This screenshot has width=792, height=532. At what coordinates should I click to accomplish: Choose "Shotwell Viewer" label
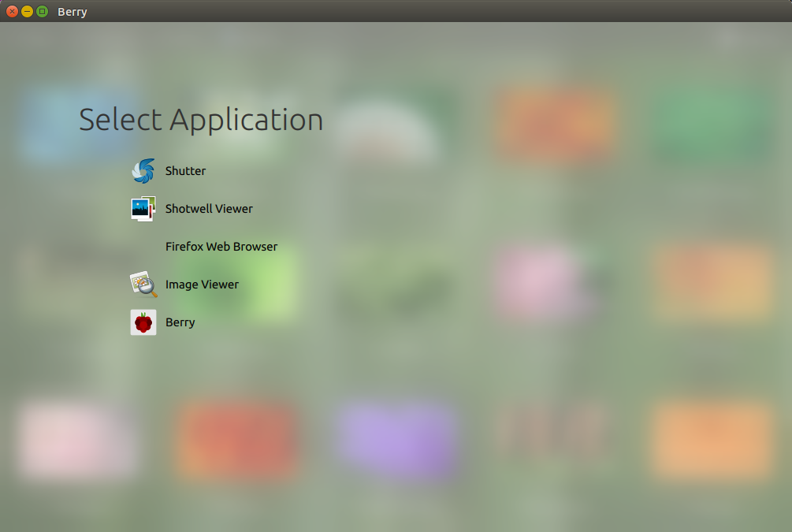[x=209, y=209]
